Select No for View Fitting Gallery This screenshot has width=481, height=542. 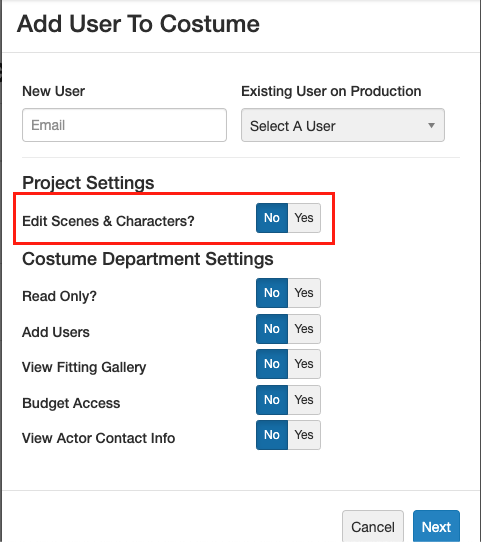click(272, 364)
